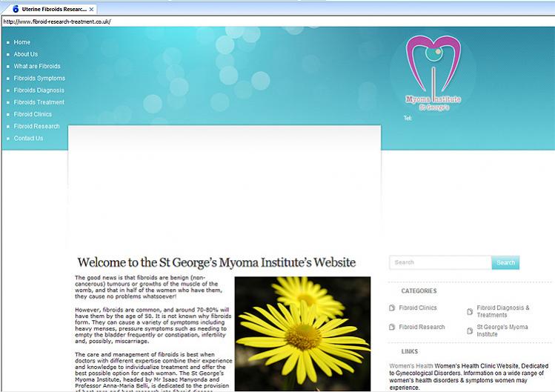Screen dimensions: 555x392
Task: Close the Uterine Fibroids Research tab
Action: 91,9
